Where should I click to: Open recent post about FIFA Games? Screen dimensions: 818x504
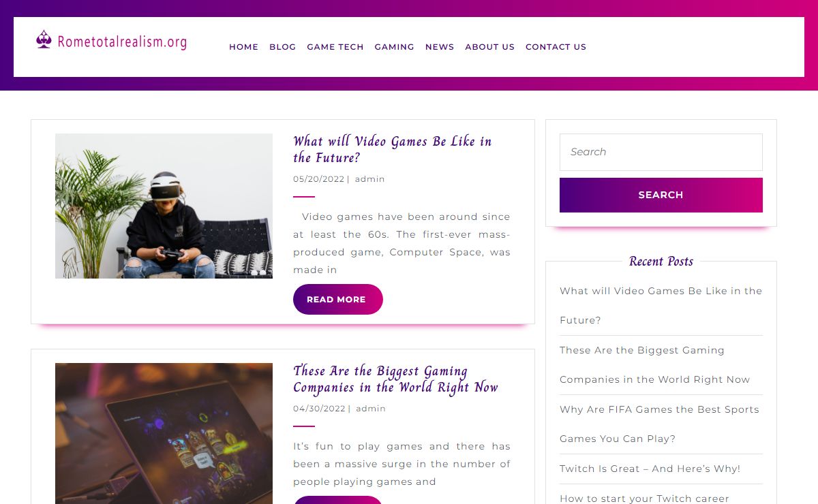659,424
